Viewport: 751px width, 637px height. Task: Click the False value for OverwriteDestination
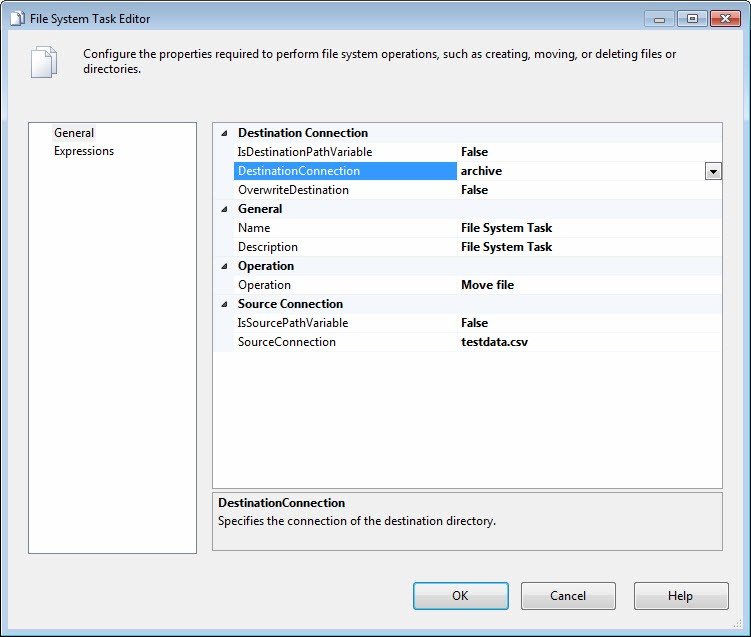pyautogui.click(x=474, y=190)
